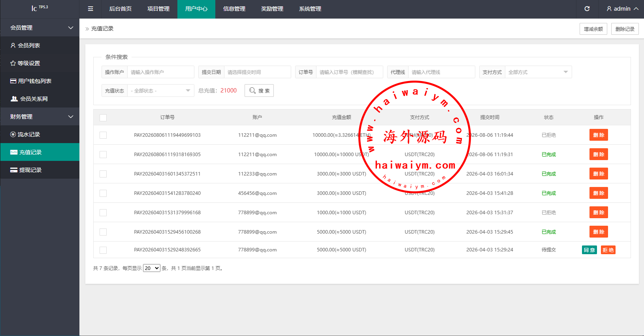The width and height of the screenshot is (644, 336).
Task: Click the magnifier icon in search button
Action: 252,91
